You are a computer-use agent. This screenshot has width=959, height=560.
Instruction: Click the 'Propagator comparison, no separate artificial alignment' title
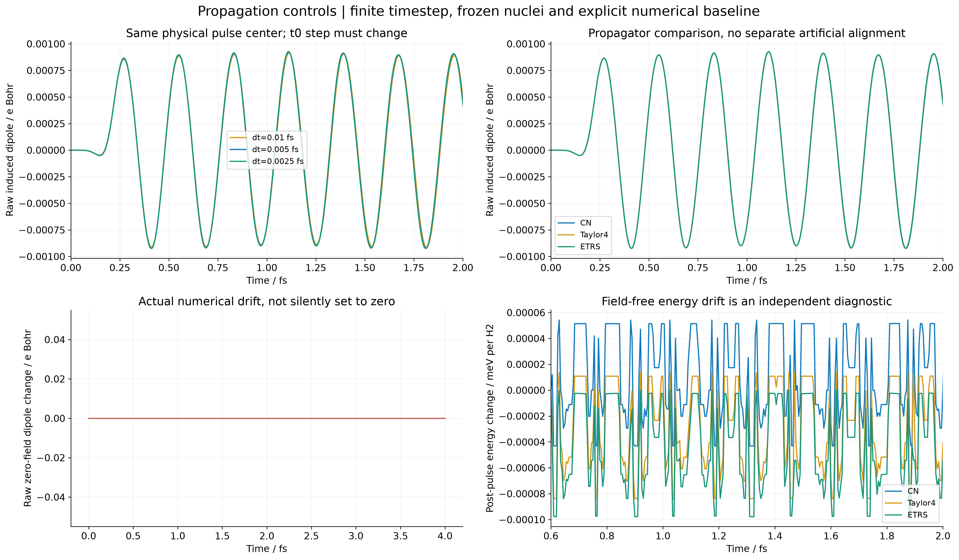point(747,34)
